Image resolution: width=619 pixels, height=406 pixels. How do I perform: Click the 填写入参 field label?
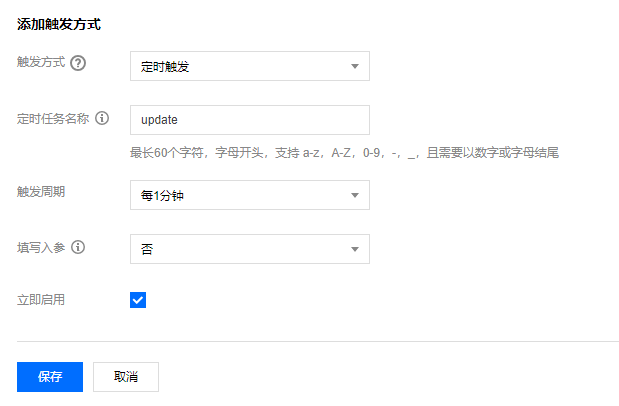pos(41,248)
